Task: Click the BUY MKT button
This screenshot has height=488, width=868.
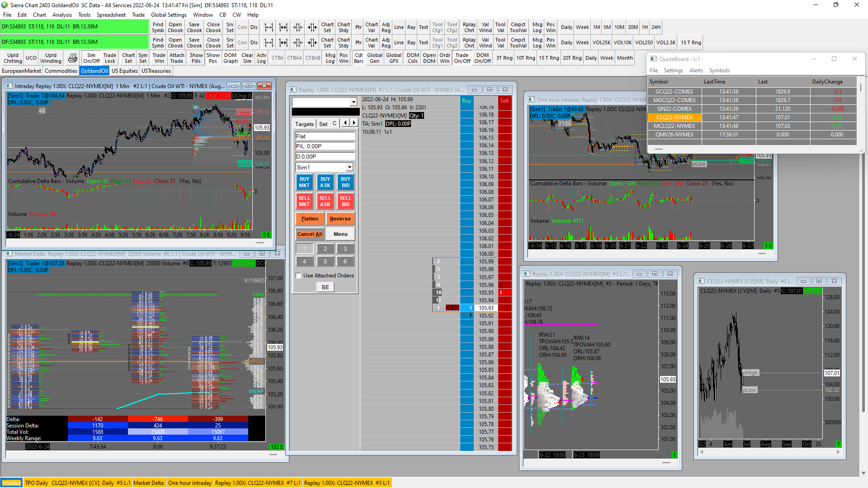Action: (x=304, y=182)
